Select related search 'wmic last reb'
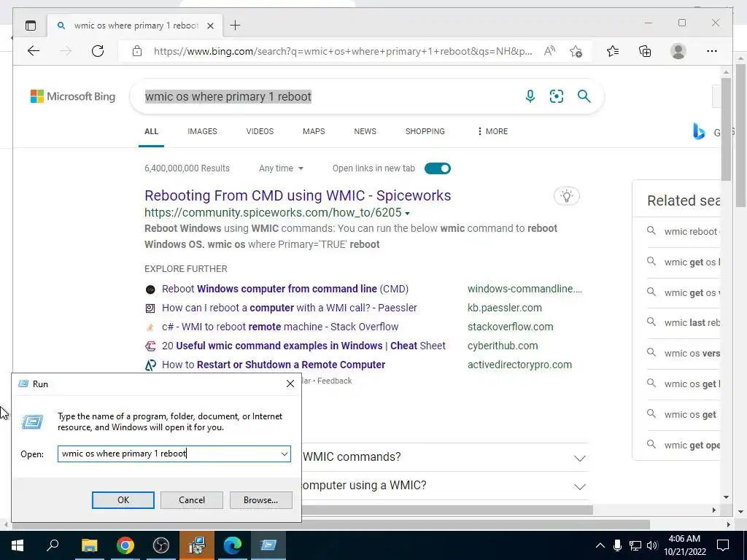This screenshot has width=747, height=560. click(x=692, y=323)
